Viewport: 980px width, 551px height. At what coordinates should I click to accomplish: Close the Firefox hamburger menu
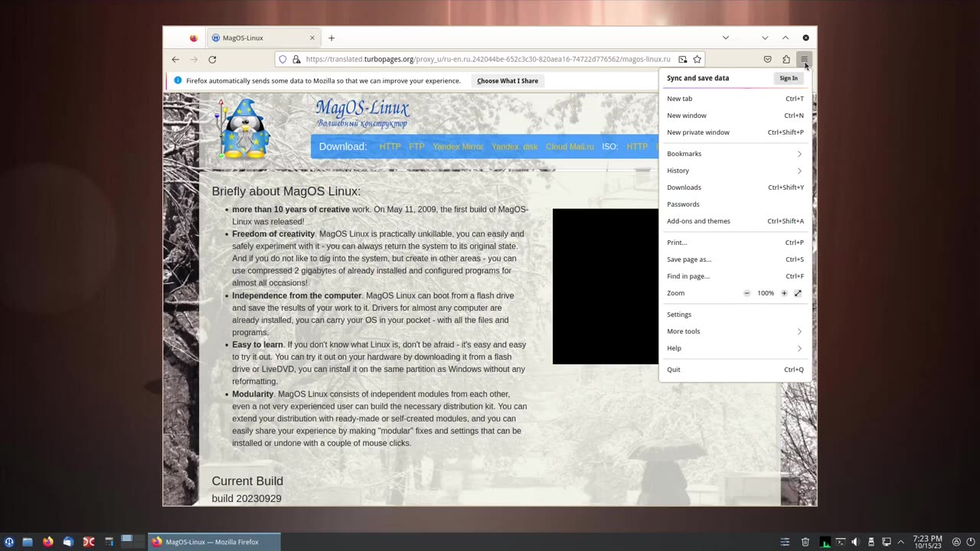coord(804,60)
